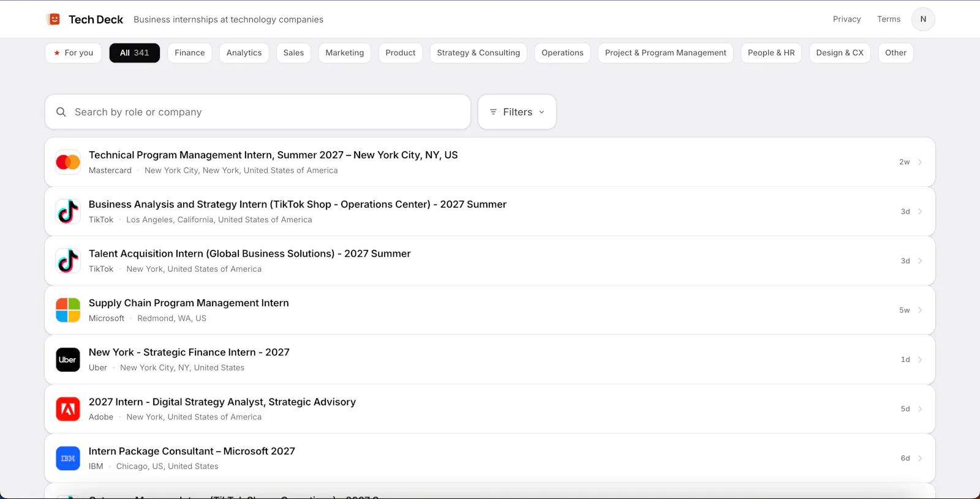Click the 5w posted age label
Image resolution: width=980 pixels, height=499 pixels.
tap(905, 310)
